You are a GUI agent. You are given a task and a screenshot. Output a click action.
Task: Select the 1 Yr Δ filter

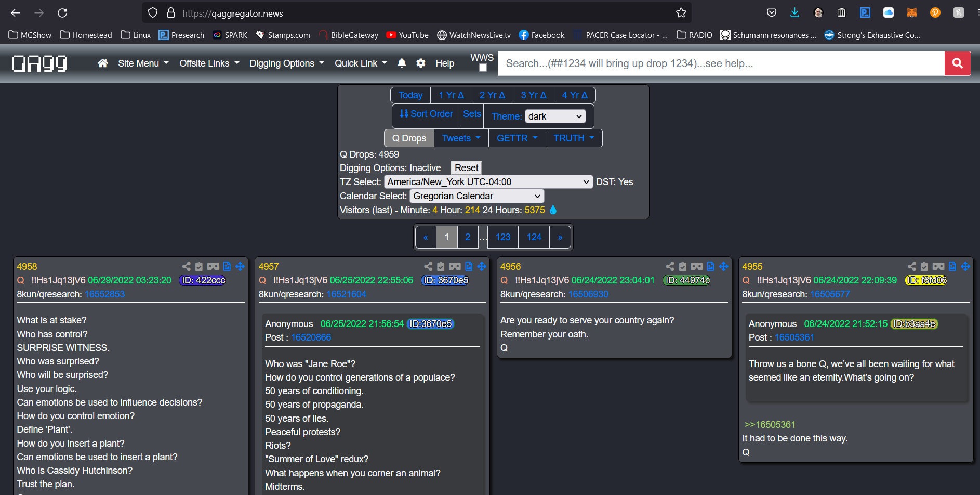pyautogui.click(x=451, y=95)
